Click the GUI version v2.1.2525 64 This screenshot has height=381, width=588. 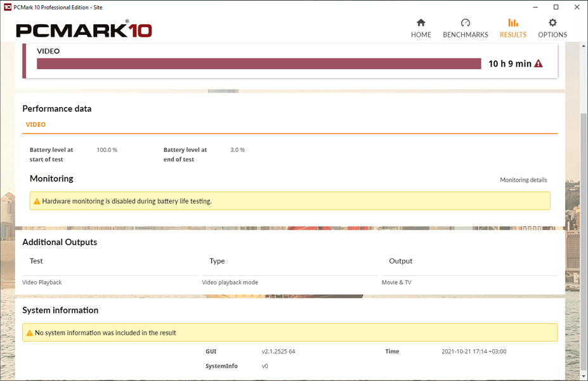(278, 351)
